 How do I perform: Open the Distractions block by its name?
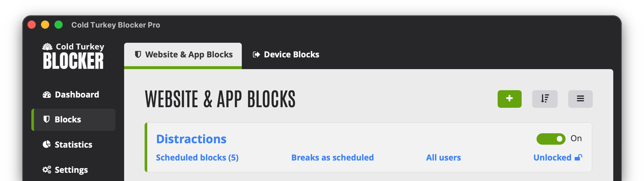tap(191, 139)
